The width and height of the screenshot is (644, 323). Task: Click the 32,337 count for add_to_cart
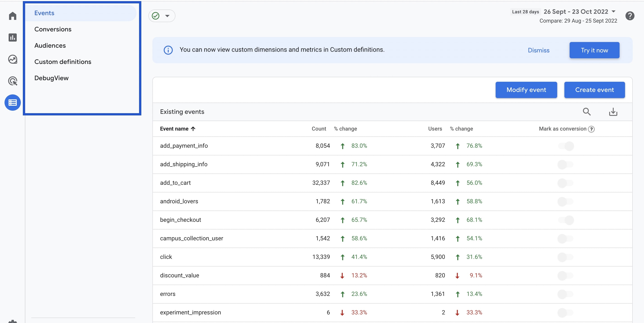click(321, 183)
